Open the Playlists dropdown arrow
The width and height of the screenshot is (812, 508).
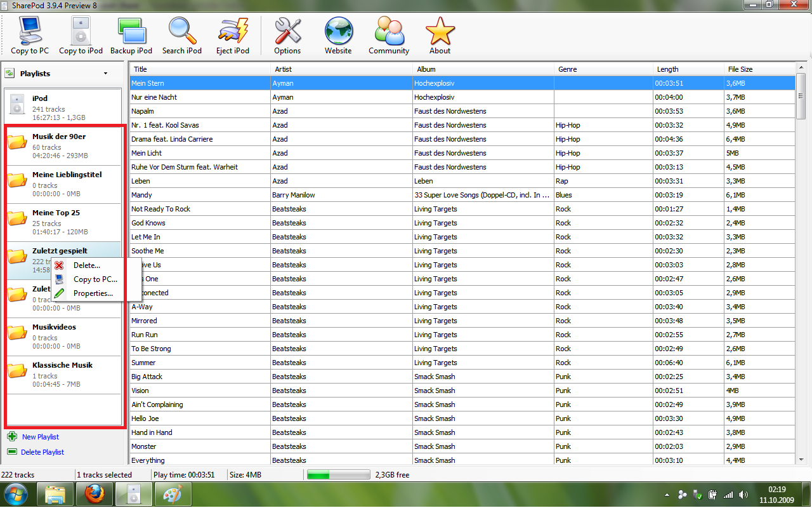point(105,74)
